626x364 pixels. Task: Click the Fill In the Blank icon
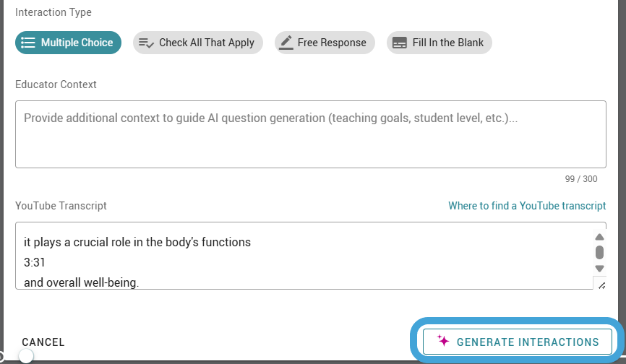(400, 43)
